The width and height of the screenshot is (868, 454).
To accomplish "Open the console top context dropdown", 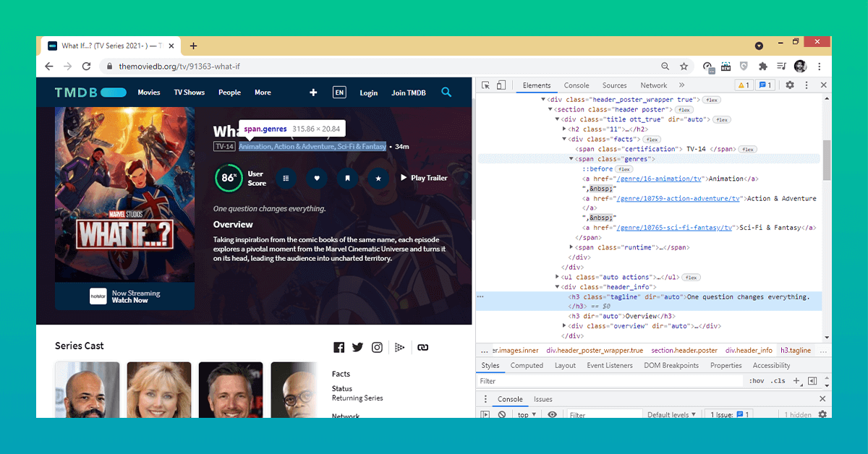I will [x=527, y=415].
